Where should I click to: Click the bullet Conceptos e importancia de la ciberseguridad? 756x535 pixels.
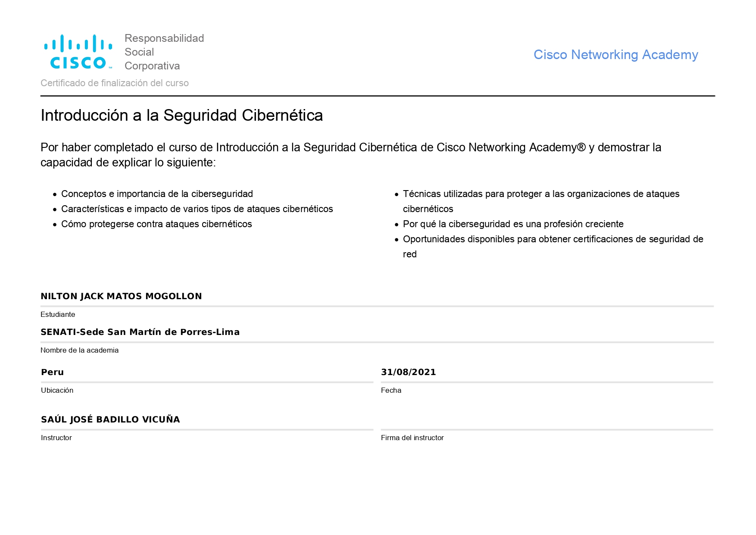(157, 194)
